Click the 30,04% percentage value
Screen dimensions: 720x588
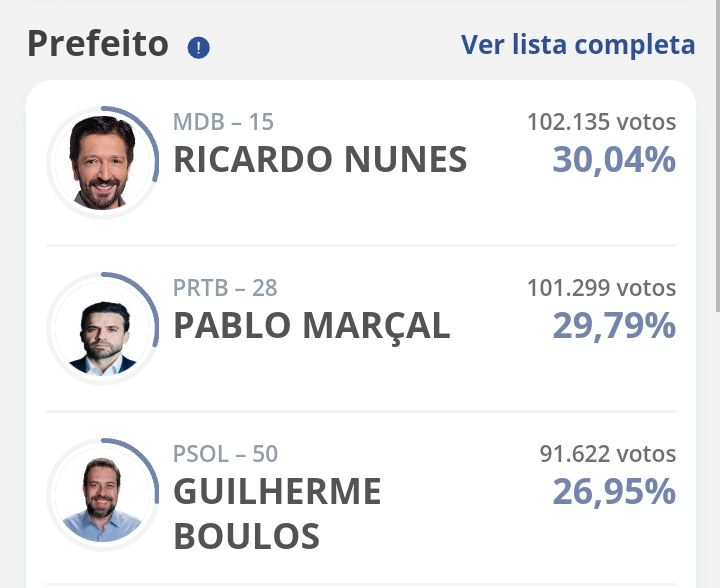(614, 160)
